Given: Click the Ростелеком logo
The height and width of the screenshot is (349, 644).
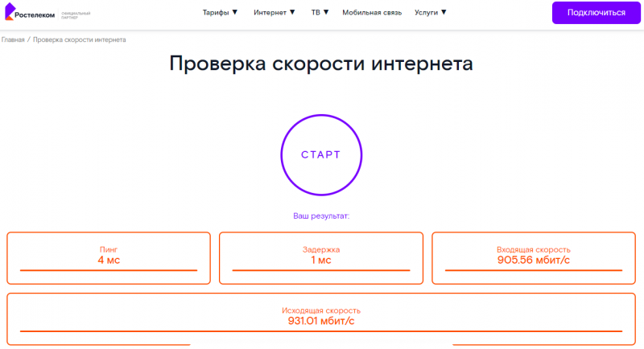Looking at the screenshot, I should coord(30,12).
